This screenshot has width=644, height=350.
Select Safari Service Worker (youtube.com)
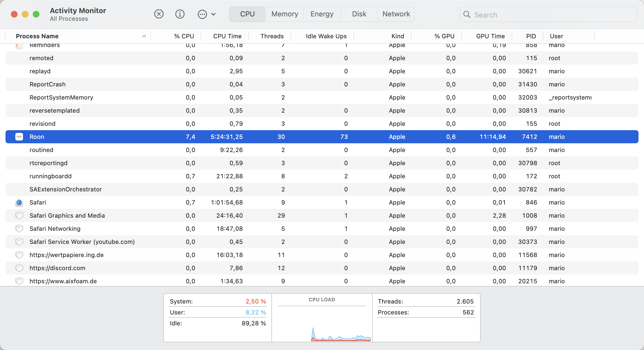click(x=82, y=242)
